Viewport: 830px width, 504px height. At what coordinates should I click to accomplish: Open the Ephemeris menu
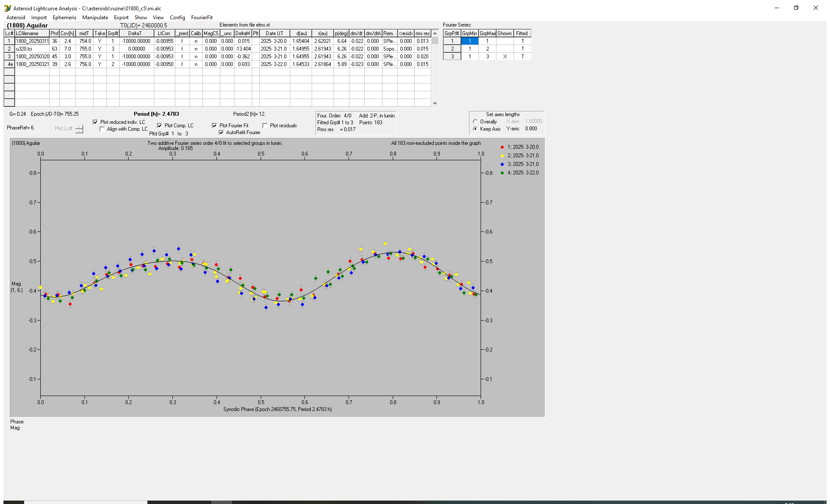click(x=64, y=18)
